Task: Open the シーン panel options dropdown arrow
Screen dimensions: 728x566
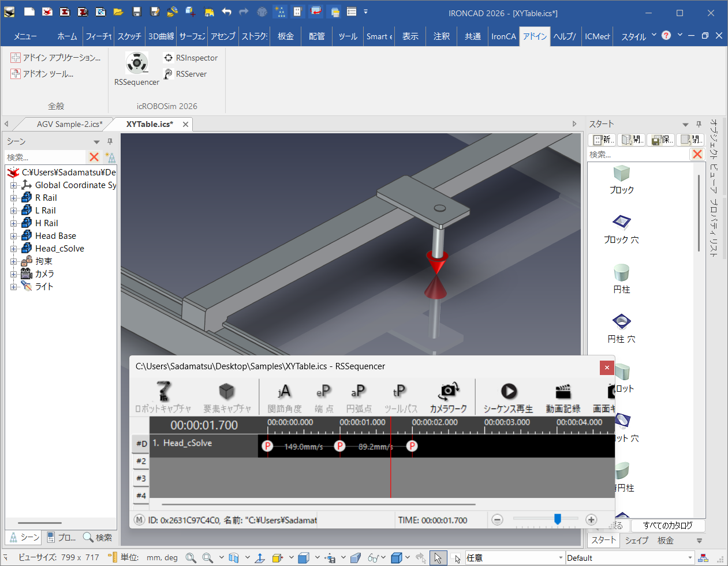Action: [x=96, y=142]
